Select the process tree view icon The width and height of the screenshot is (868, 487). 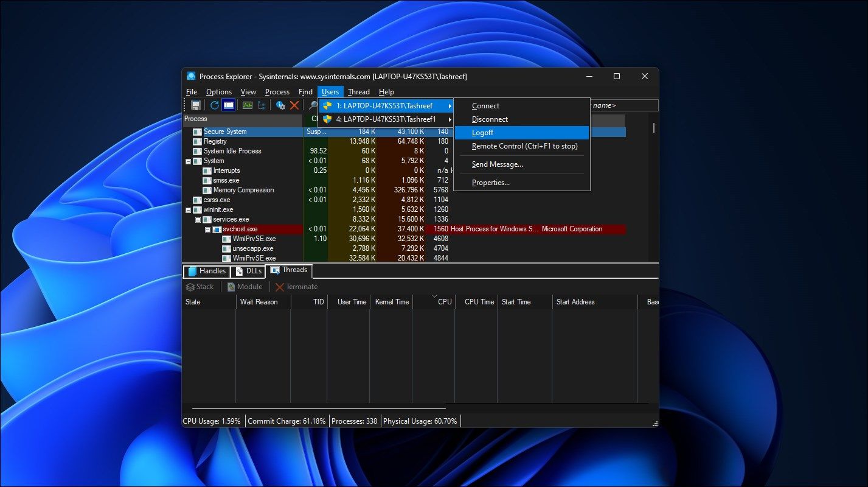pos(262,105)
